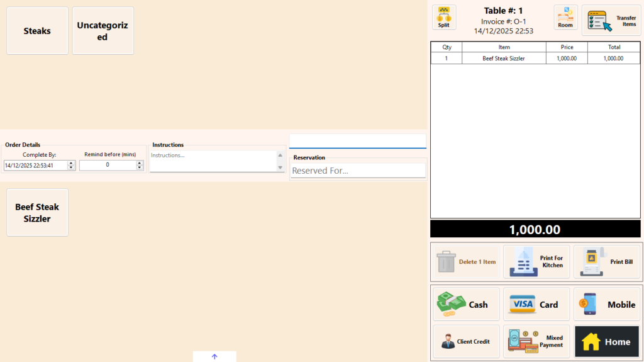Click the Split bill icon
The width and height of the screenshot is (644, 362).
(443, 17)
